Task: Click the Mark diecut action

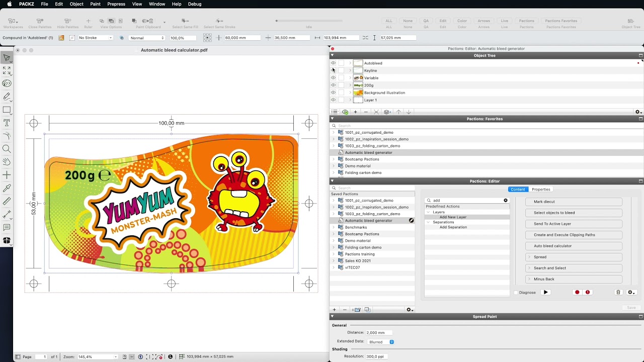Action: pyautogui.click(x=574, y=202)
